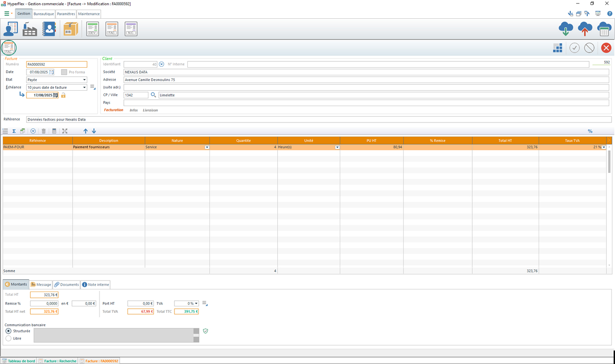
Task: Move line down with the down arrow
Action: (x=94, y=131)
